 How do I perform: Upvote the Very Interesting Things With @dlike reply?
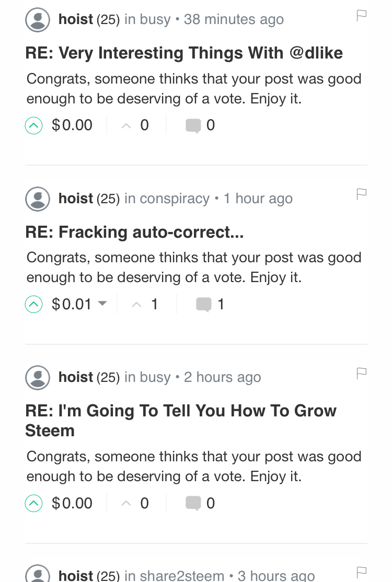(x=34, y=125)
